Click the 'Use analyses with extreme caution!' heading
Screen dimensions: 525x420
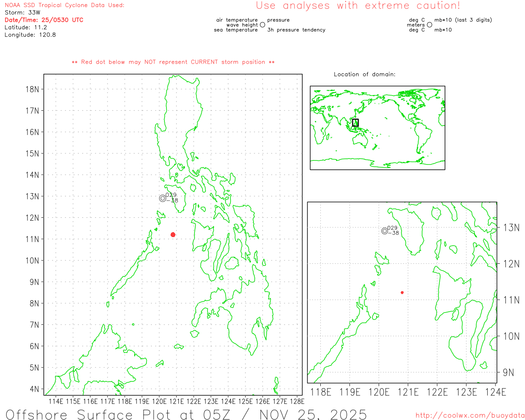[x=358, y=6]
